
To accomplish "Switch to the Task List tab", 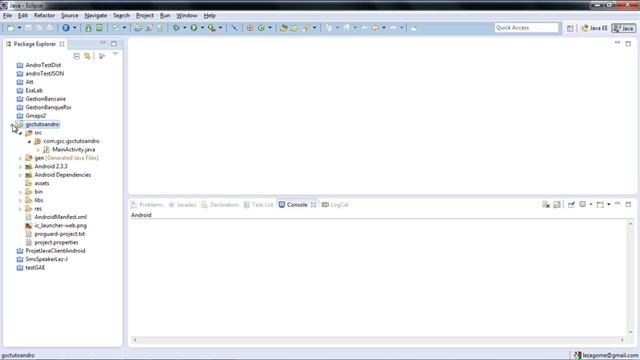I will click(x=258, y=205).
